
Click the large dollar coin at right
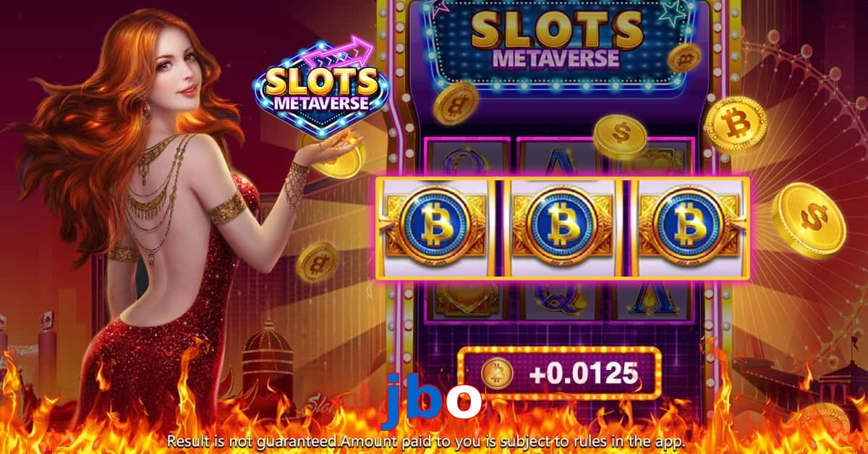pos(808,221)
